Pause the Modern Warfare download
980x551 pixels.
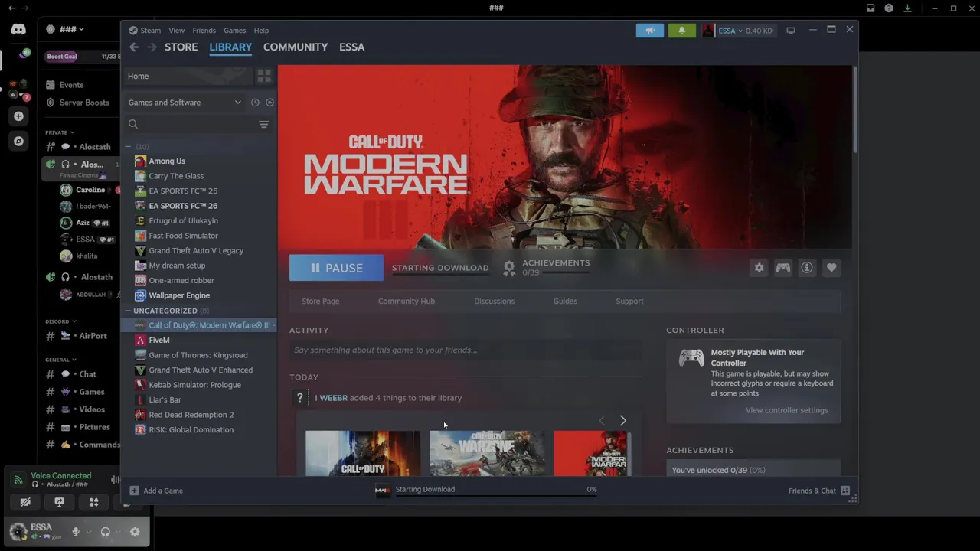(336, 268)
